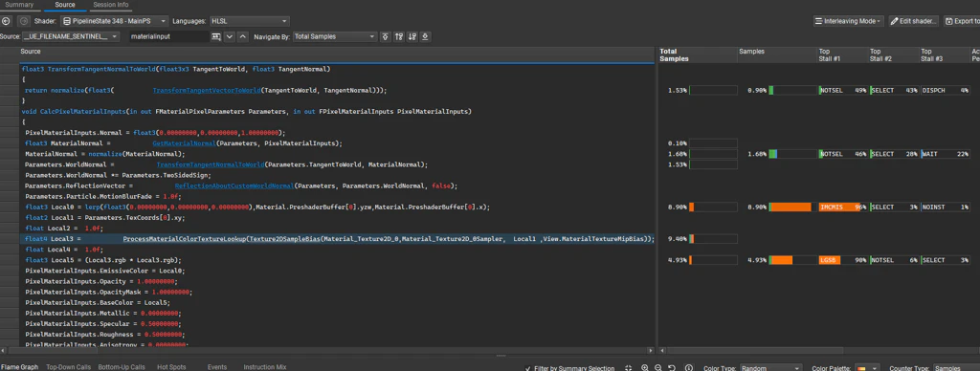
Task: Switch to the Session Info tab
Action: pos(111,5)
